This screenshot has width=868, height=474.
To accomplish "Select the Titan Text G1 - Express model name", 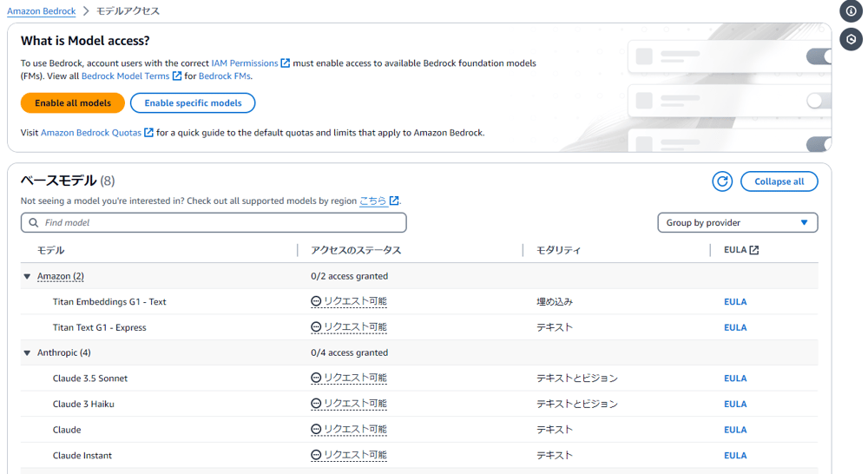I will (x=100, y=327).
